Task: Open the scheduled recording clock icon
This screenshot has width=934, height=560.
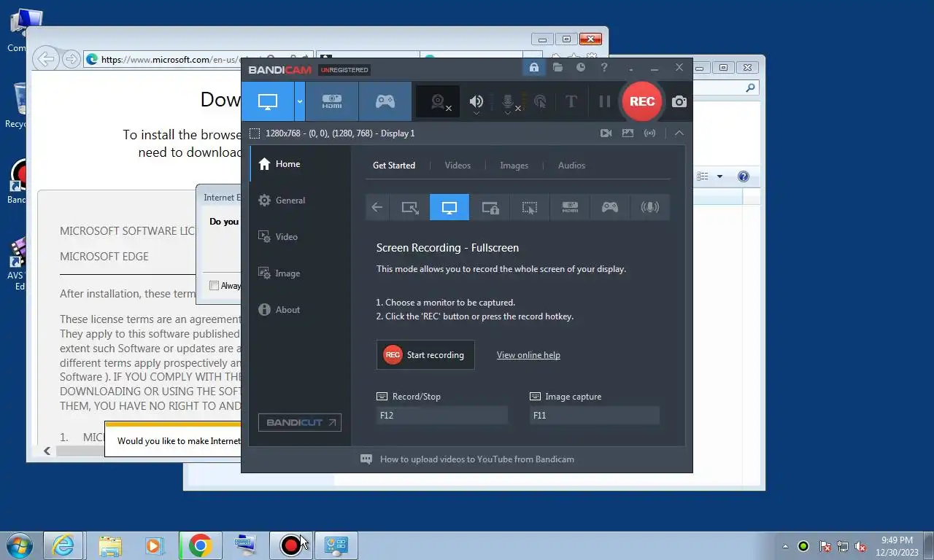Action: click(x=581, y=67)
